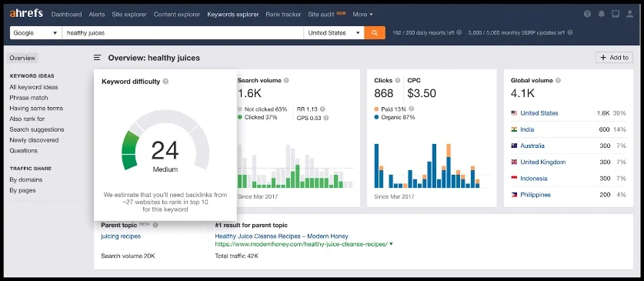Open Site audit in top navigation
Image resolution: width=644 pixels, height=281 pixels.
(x=321, y=15)
